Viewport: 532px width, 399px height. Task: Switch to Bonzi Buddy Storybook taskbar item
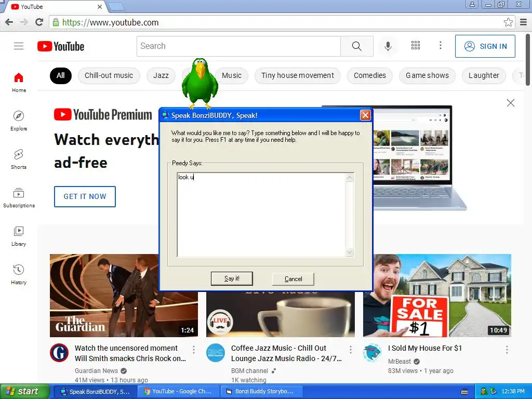pos(262,392)
